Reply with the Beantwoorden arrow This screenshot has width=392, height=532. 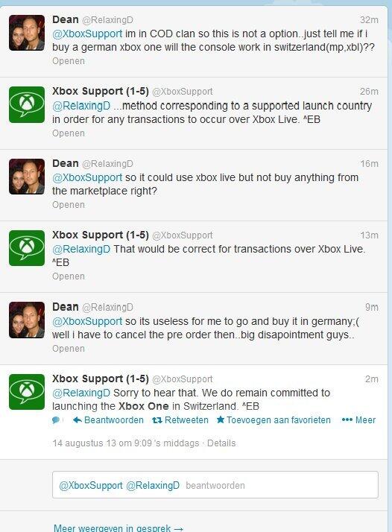tap(108, 420)
